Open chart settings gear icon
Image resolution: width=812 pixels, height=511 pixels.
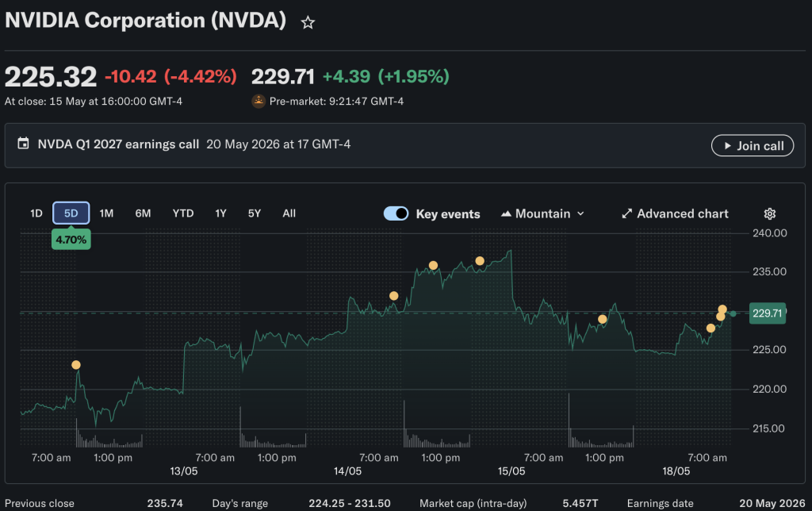point(769,213)
